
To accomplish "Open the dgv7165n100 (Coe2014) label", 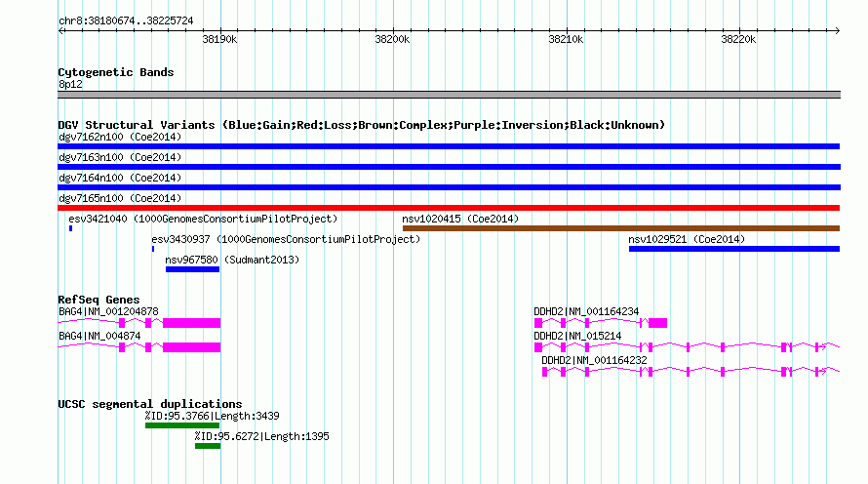I will click(x=120, y=198).
